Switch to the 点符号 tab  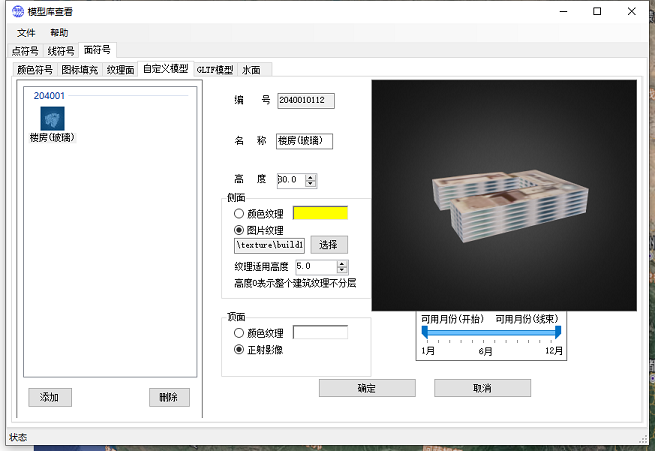click(x=25, y=50)
